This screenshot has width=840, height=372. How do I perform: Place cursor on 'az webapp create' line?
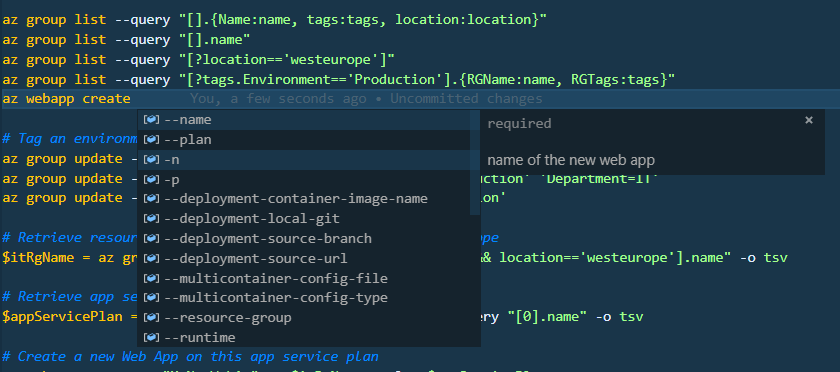66,99
